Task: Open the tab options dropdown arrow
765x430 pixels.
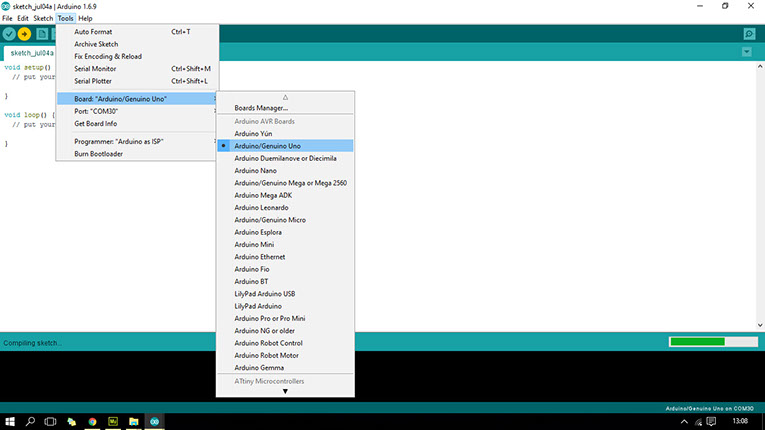Action: [x=746, y=52]
